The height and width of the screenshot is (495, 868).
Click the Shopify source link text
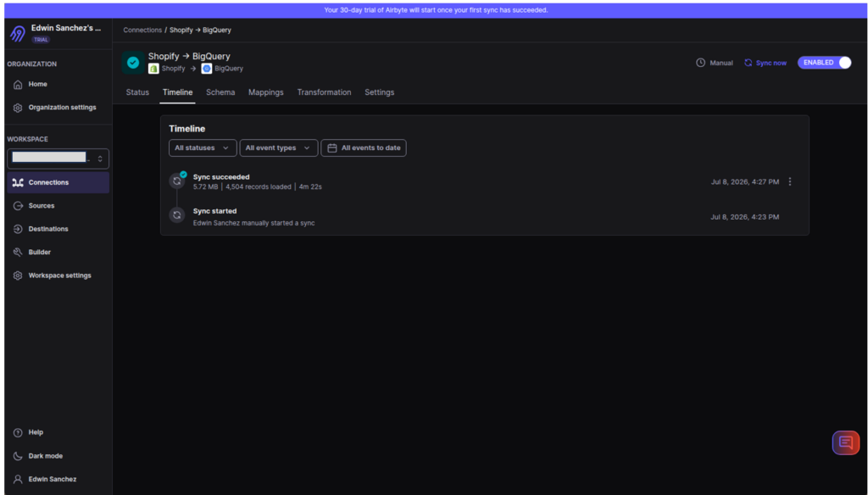click(173, 69)
